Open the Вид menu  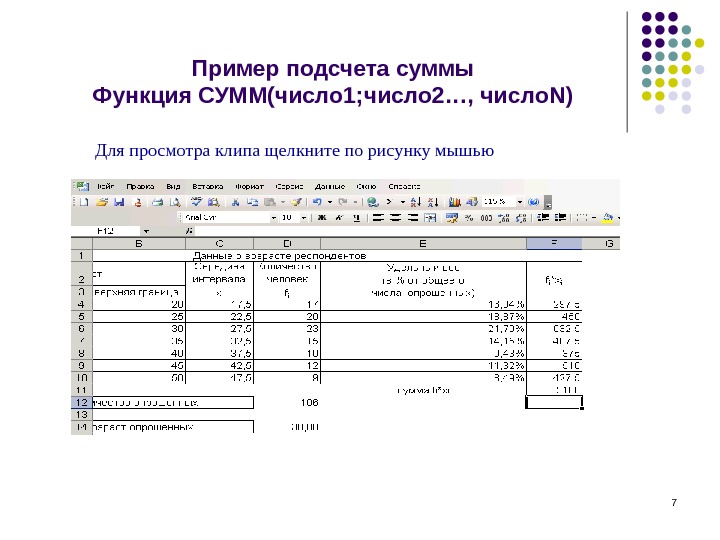173,186
